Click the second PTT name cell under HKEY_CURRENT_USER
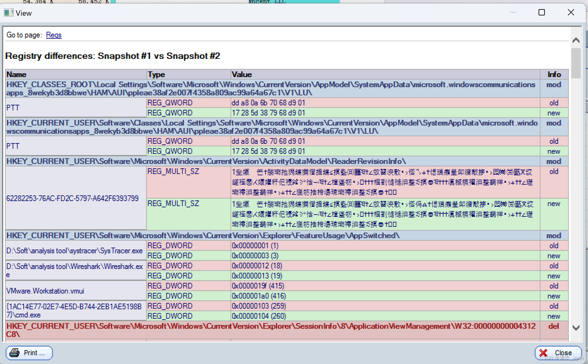 [x=76, y=146]
